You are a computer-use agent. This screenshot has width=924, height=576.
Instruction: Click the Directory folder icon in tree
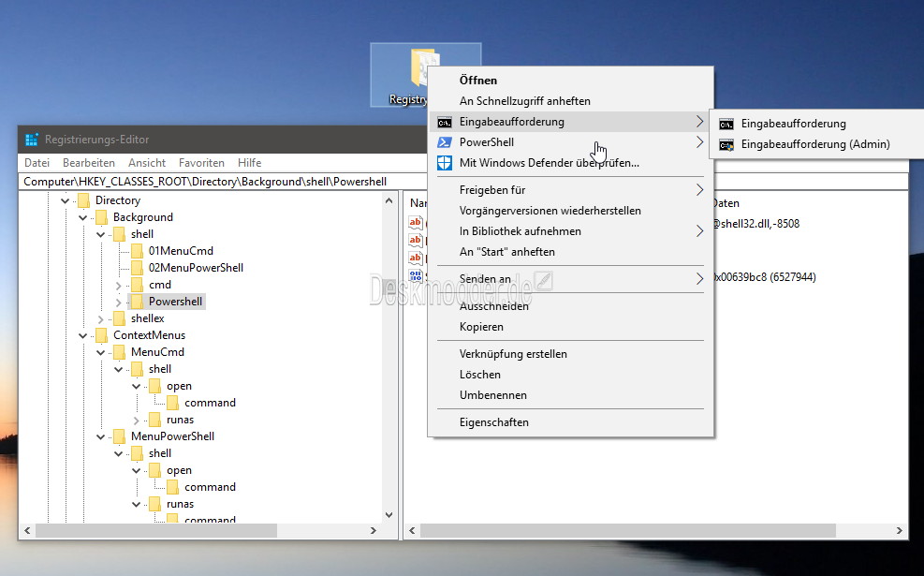tap(83, 200)
